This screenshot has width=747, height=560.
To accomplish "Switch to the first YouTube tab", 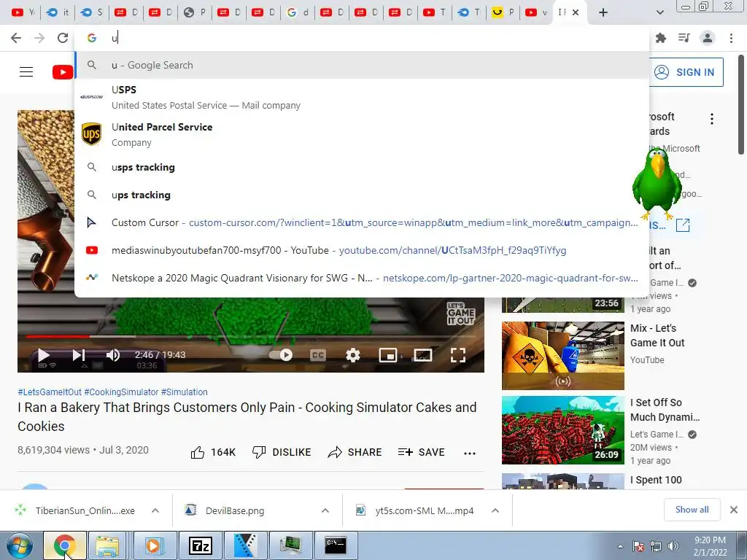I will pyautogui.click(x=23, y=12).
